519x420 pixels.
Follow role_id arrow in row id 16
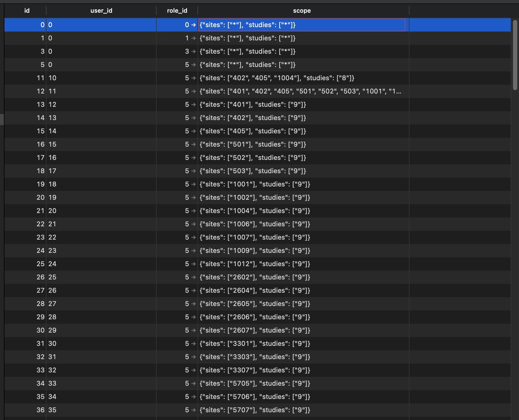(x=193, y=144)
